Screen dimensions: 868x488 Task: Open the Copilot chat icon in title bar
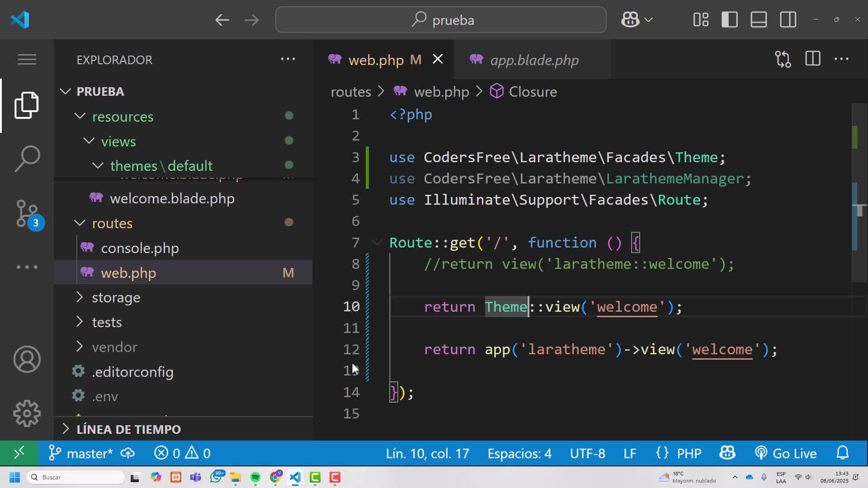tap(630, 19)
